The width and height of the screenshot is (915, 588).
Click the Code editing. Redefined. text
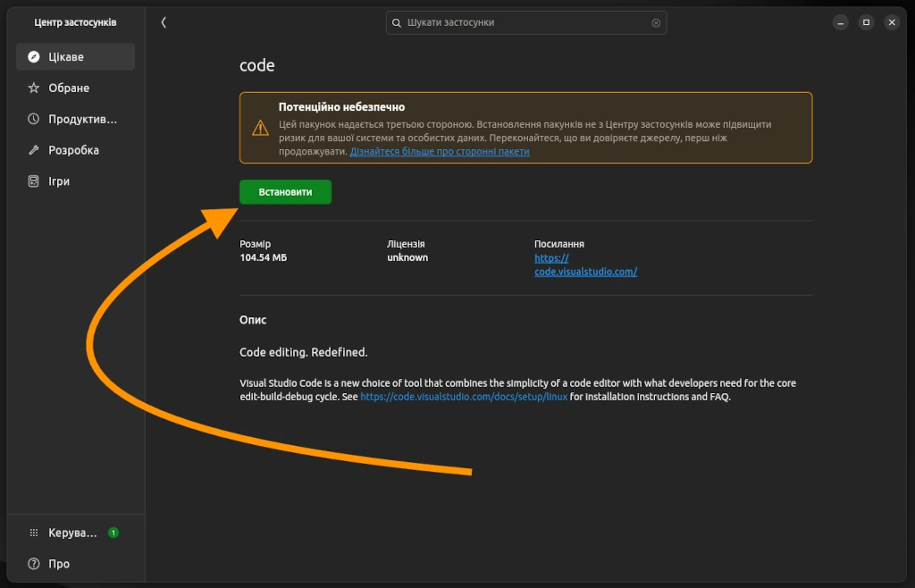pos(304,352)
